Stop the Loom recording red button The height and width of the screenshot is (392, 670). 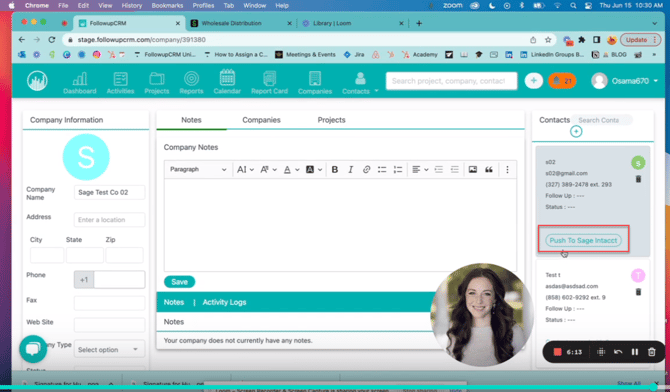(x=557, y=352)
